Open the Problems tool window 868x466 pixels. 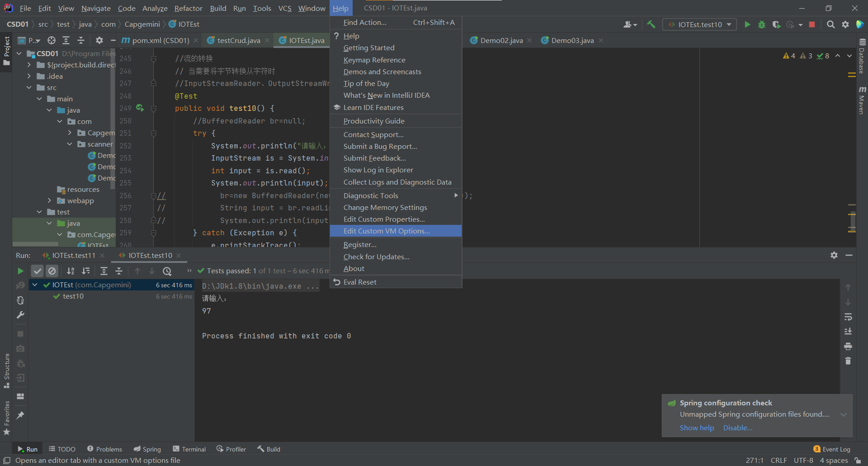[104, 449]
